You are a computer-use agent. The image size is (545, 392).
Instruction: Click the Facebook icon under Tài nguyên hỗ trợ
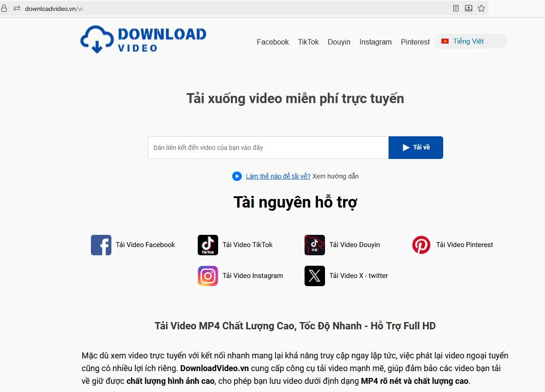pos(101,244)
